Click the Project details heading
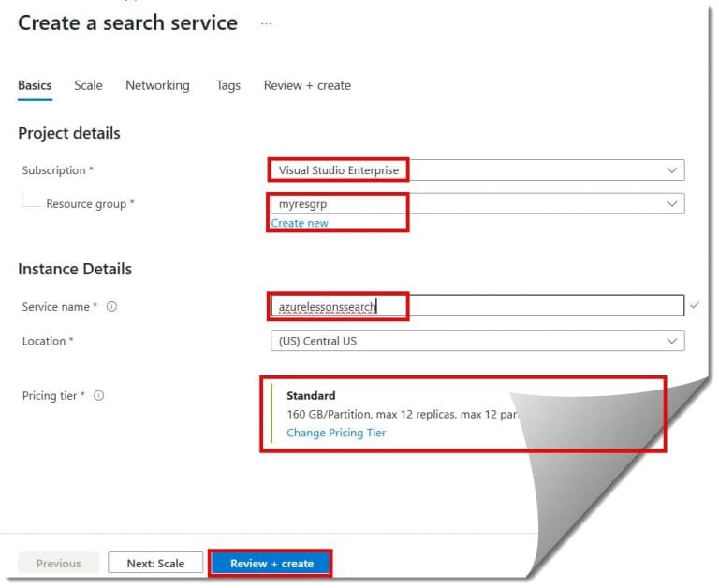 coord(69,133)
